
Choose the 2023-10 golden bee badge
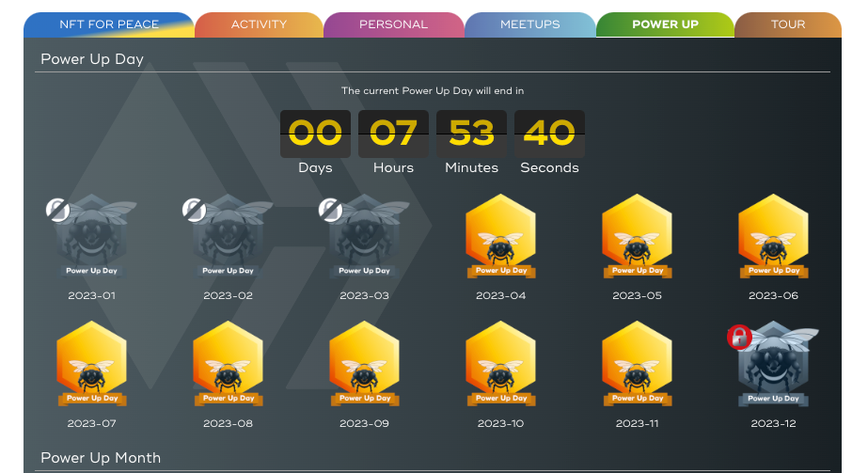(501, 364)
